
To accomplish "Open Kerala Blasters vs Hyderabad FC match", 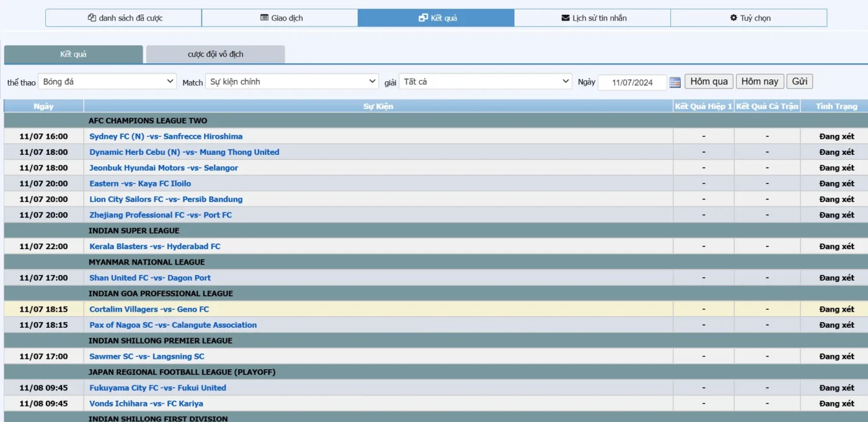I will pyautogui.click(x=154, y=247).
